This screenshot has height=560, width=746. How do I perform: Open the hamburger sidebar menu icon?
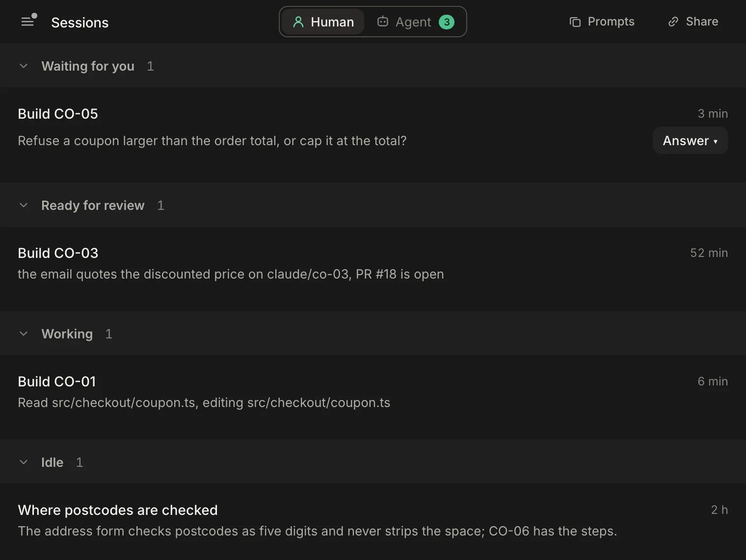click(27, 22)
